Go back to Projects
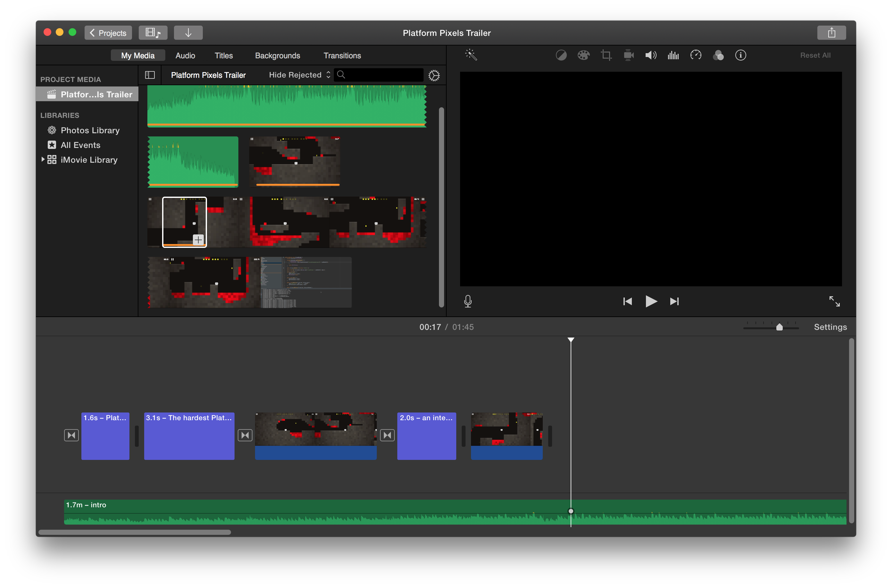 108,33
